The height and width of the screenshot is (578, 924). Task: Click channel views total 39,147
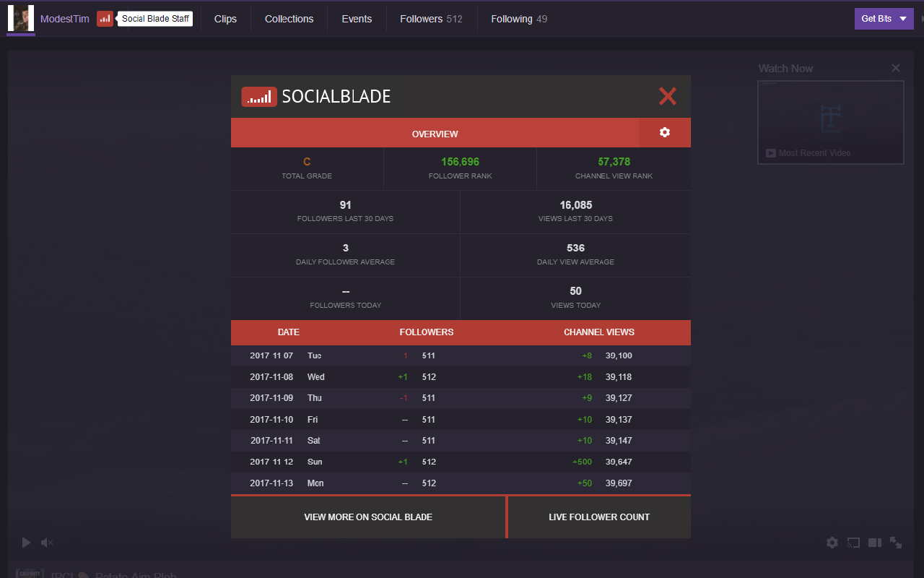[x=619, y=441]
